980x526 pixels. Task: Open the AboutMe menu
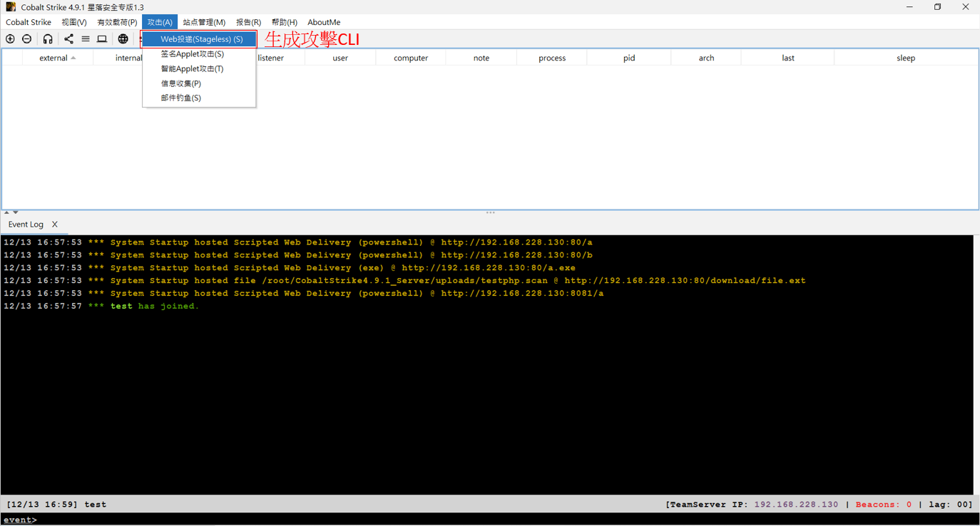click(x=324, y=22)
